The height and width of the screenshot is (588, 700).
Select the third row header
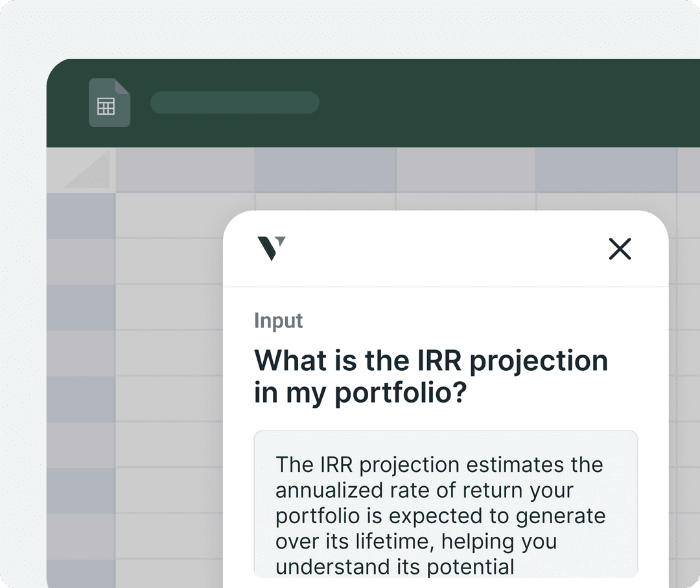pyautogui.click(x=81, y=307)
